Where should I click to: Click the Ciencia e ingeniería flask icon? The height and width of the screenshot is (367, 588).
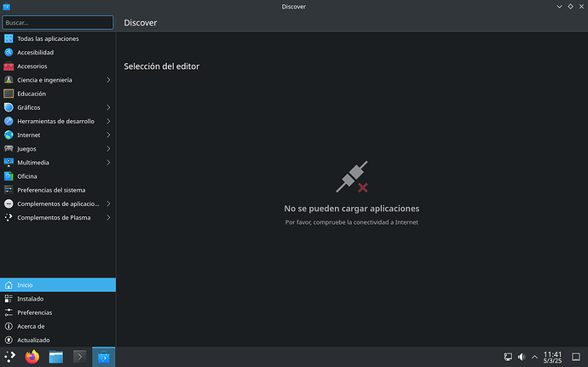tap(9, 80)
